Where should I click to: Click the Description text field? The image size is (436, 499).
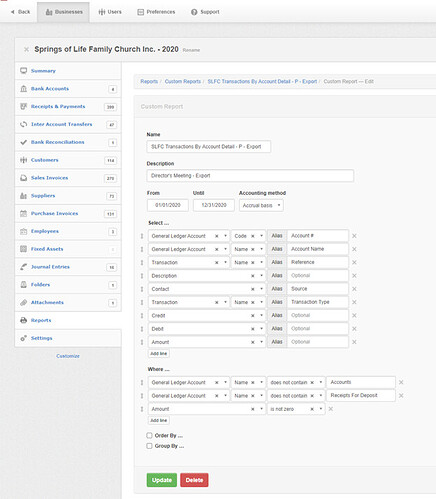(250, 176)
